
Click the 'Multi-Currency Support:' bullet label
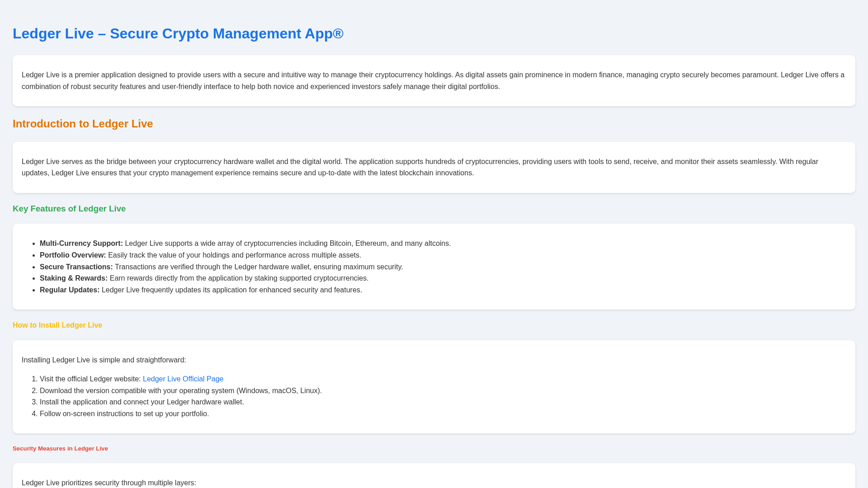pos(81,244)
